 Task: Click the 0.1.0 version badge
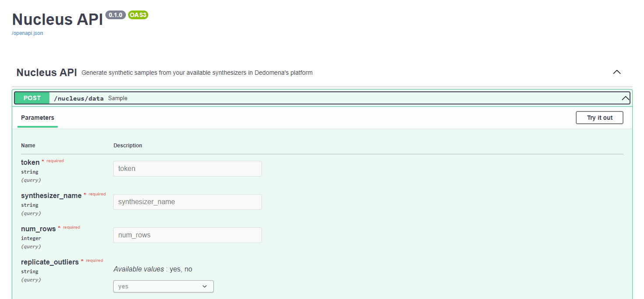coord(116,15)
